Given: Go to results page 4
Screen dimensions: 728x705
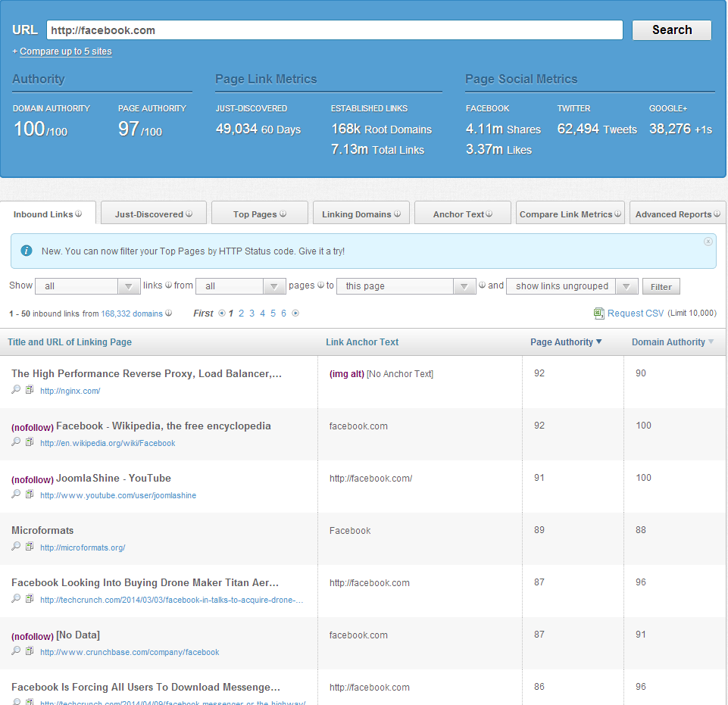Looking at the screenshot, I should (x=262, y=314).
